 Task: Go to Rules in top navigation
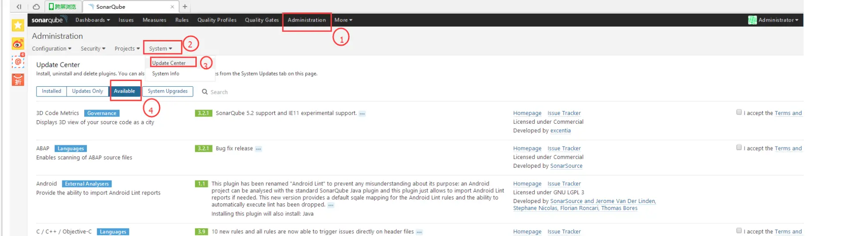coord(182,20)
